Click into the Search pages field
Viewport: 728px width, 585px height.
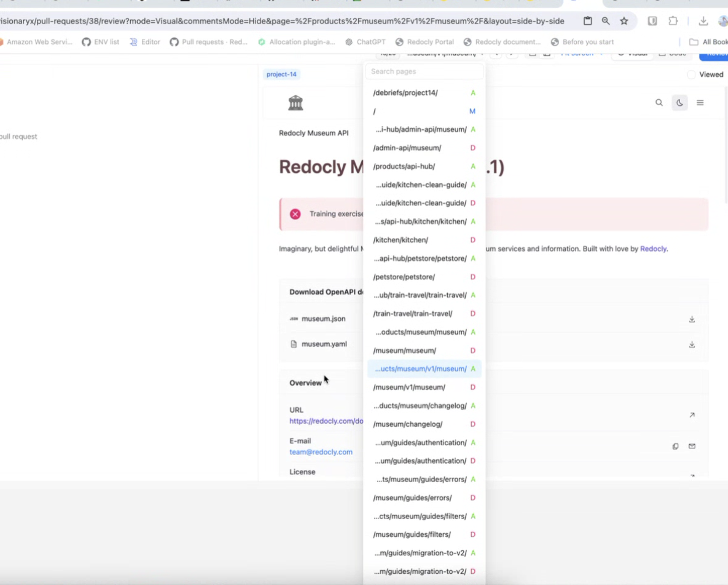pyautogui.click(x=424, y=71)
